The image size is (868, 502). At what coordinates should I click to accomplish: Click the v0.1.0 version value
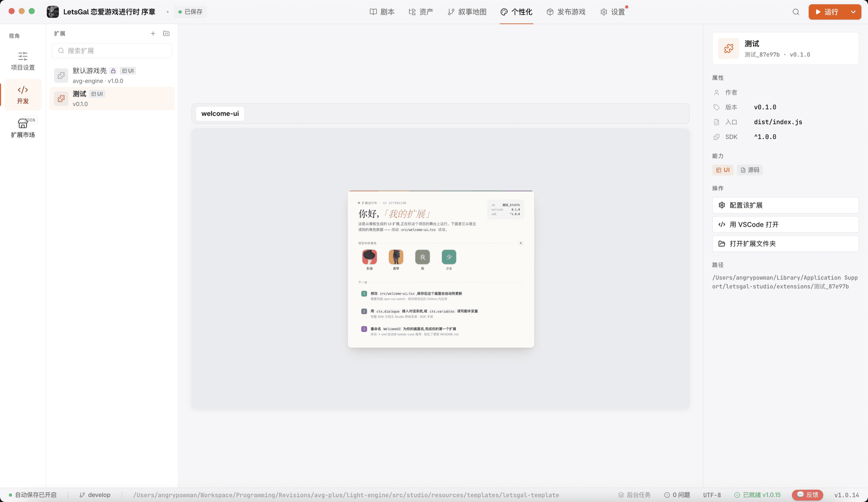[x=765, y=107]
